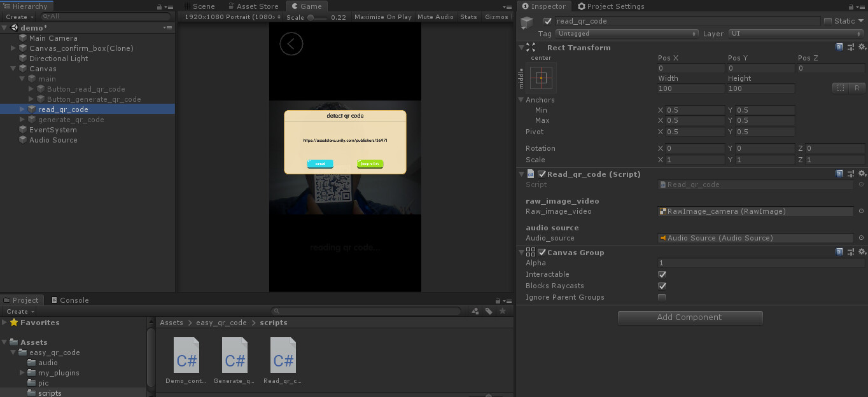
Task: Toggle Mute Audio in the Game view toolbar
Action: pyautogui.click(x=435, y=17)
